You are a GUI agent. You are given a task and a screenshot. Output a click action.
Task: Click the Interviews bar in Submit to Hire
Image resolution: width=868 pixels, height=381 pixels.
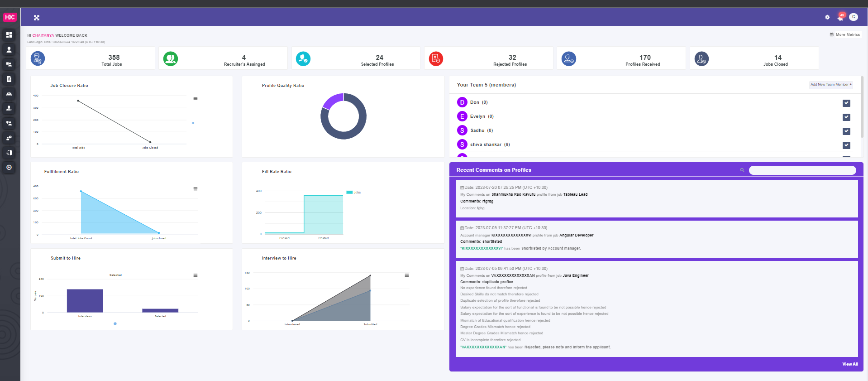coord(85,301)
